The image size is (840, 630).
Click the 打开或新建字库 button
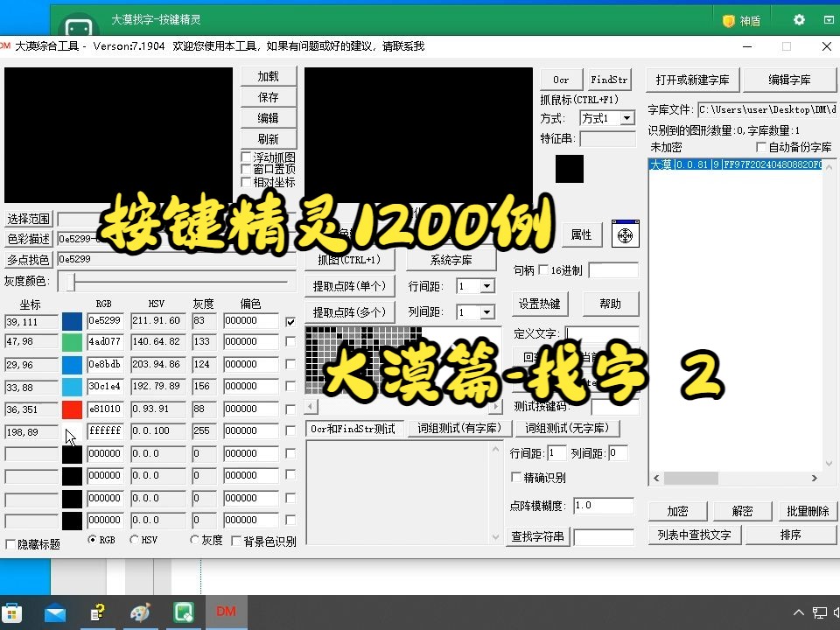tap(692, 80)
